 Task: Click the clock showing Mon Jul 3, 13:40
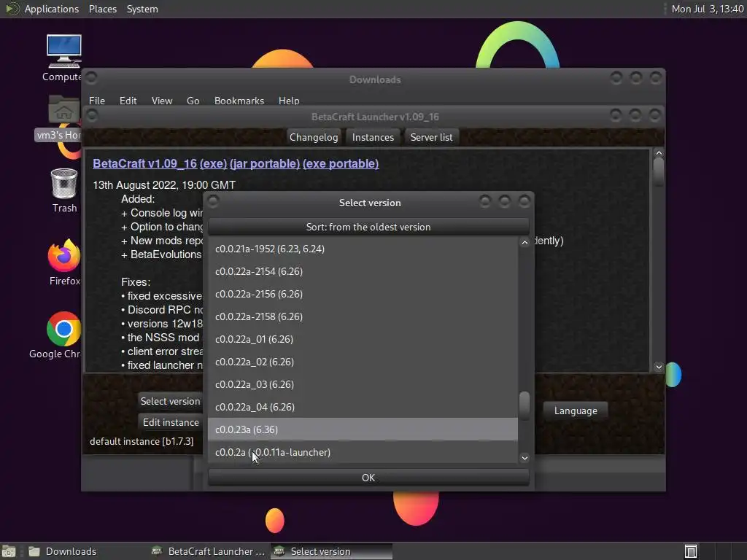(x=708, y=9)
